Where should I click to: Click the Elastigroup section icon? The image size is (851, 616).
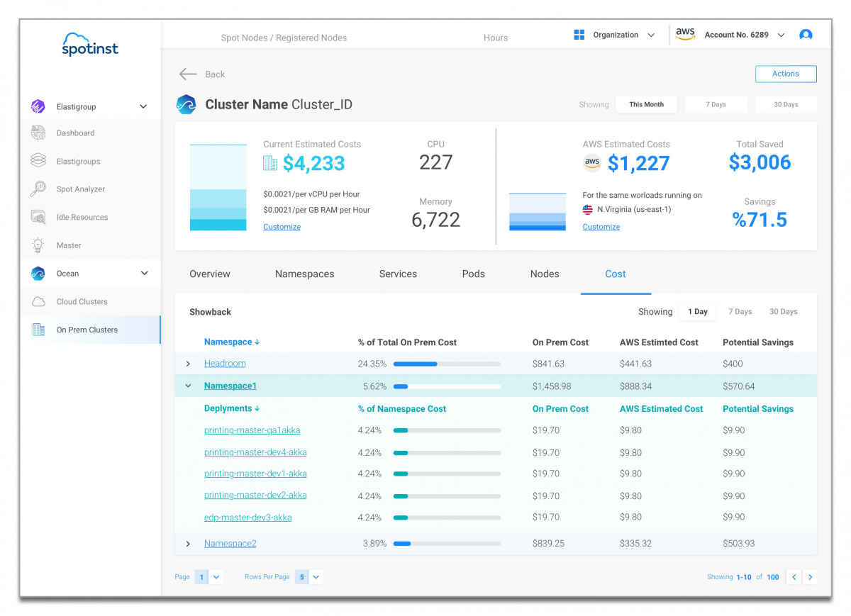[38, 106]
